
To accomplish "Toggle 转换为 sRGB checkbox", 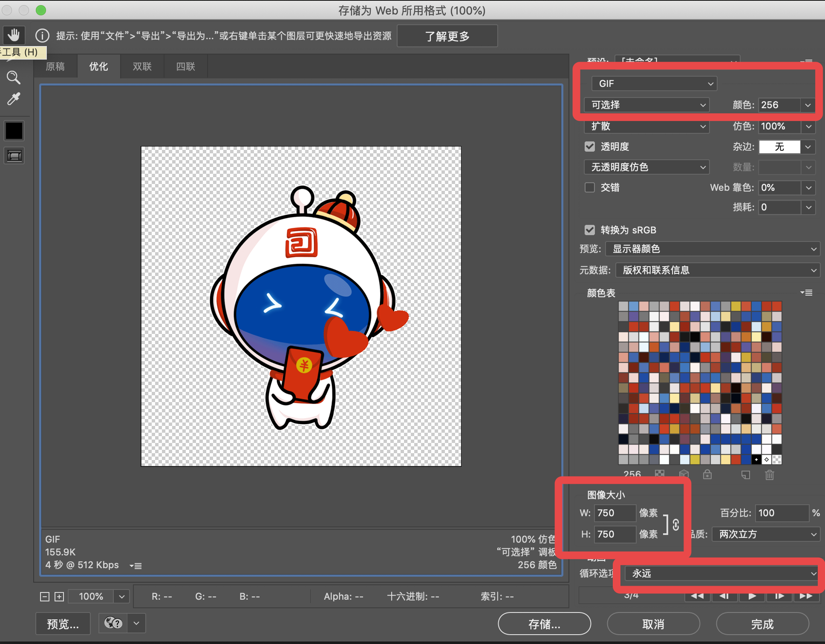I will 590,230.
